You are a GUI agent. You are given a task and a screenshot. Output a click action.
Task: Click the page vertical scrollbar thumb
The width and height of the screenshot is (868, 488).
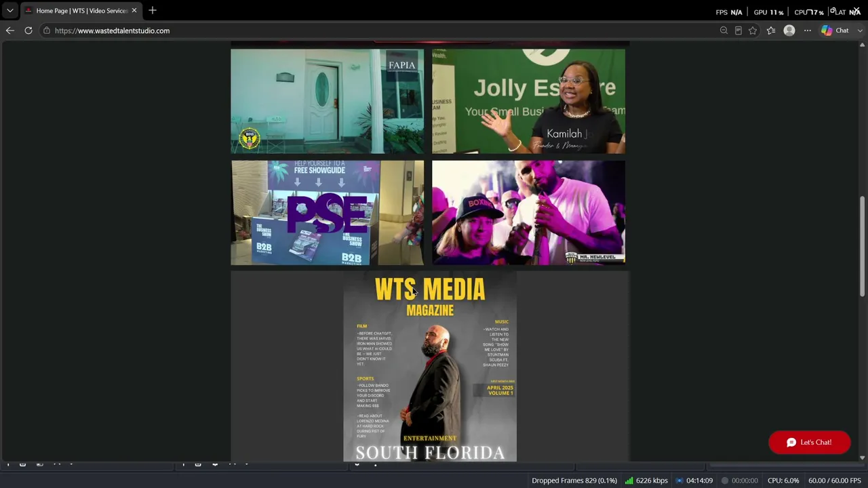863,246
